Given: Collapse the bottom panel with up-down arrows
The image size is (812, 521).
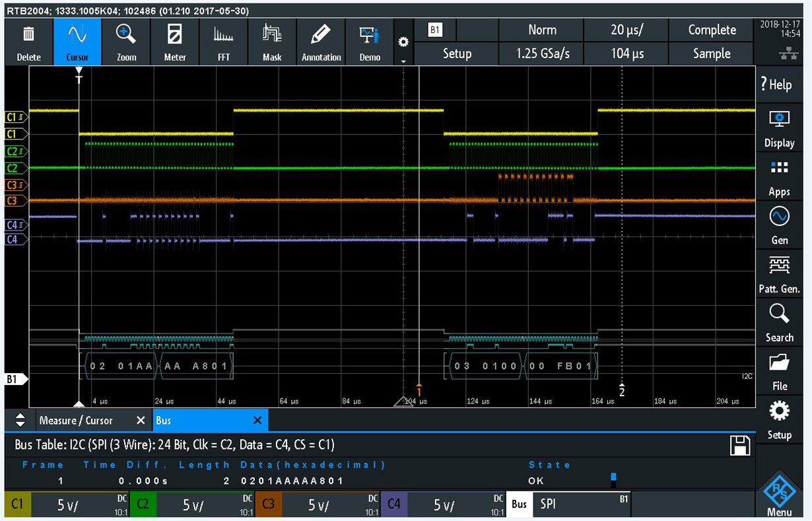Looking at the screenshot, I should 20,420.
